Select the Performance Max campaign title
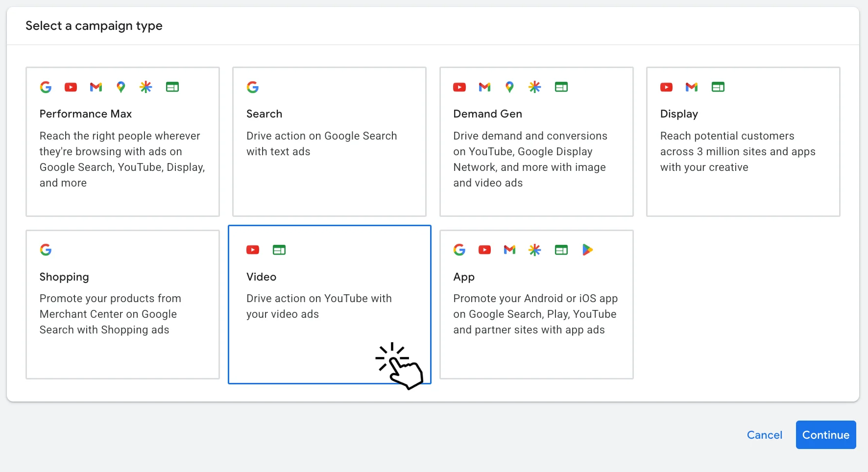 tap(86, 114)
